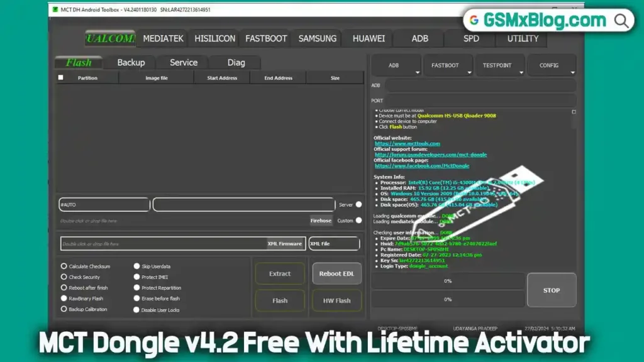Go to the UTILITY tab

[523, 38]
